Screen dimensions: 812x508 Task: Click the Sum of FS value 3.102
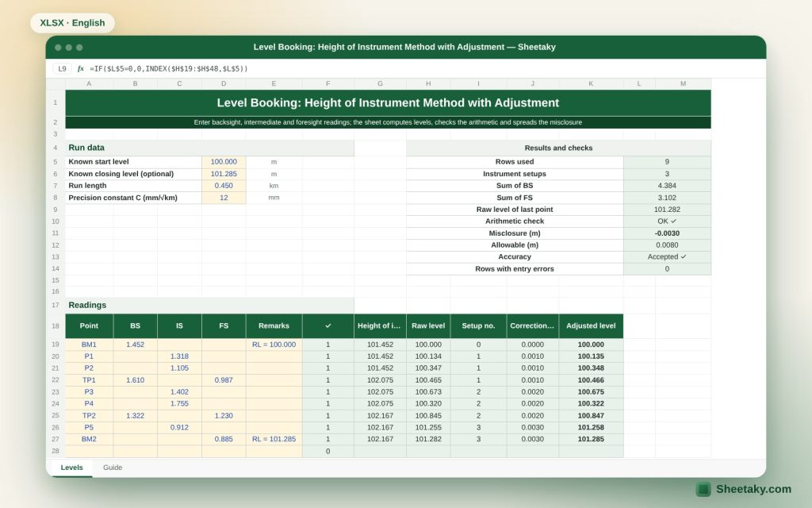[667, 198]
